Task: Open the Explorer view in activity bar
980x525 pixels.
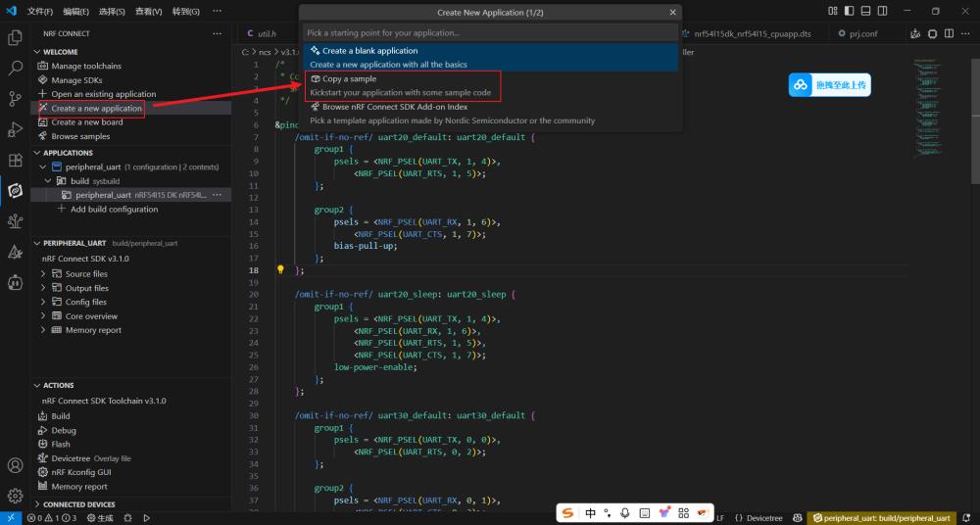Action: point(15,37)
